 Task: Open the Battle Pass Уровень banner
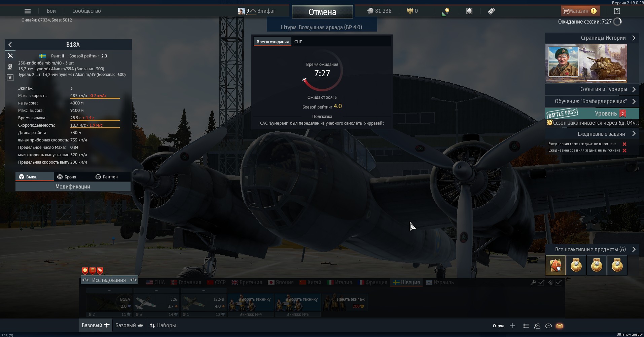click(592, 114)
